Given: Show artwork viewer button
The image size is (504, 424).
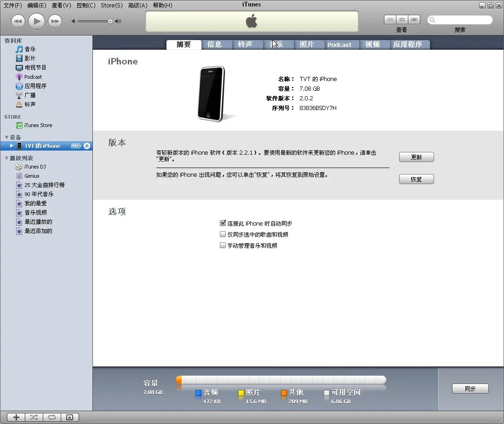Looking at the screenshot, I should click(70, 417).
